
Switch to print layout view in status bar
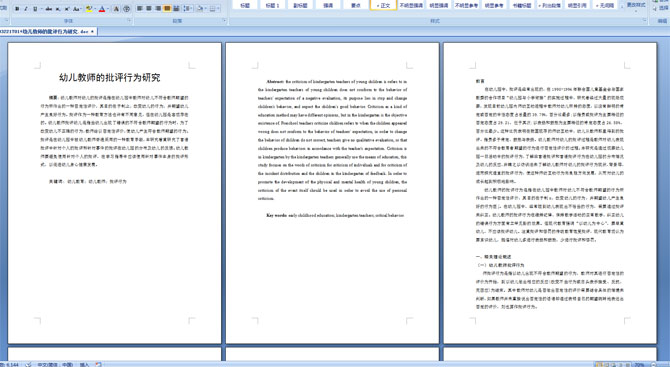point(598,364)
